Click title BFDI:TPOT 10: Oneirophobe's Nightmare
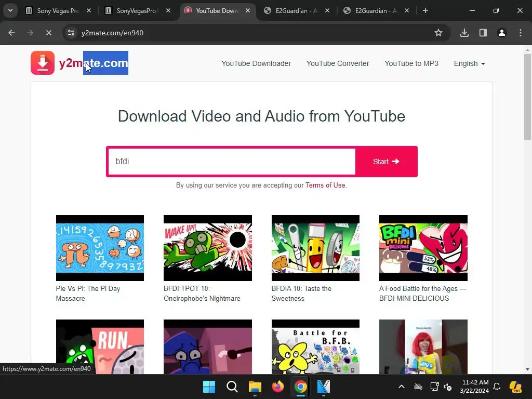532x399 pixels. 202,294
